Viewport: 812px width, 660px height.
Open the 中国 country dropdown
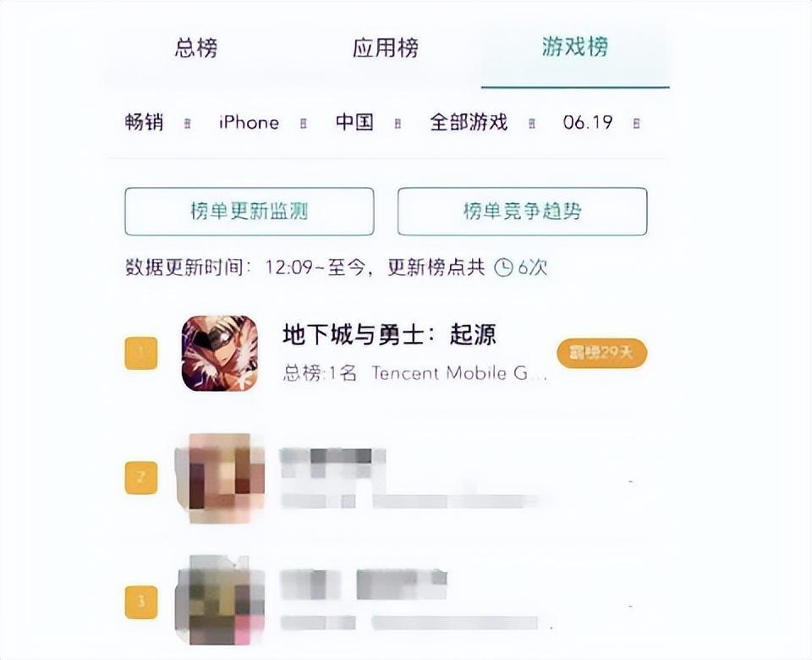(x=368, y=122)
